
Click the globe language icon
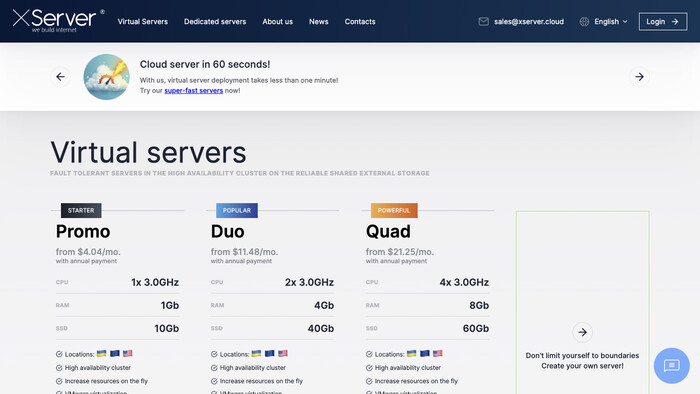click(x=584, y=21)
